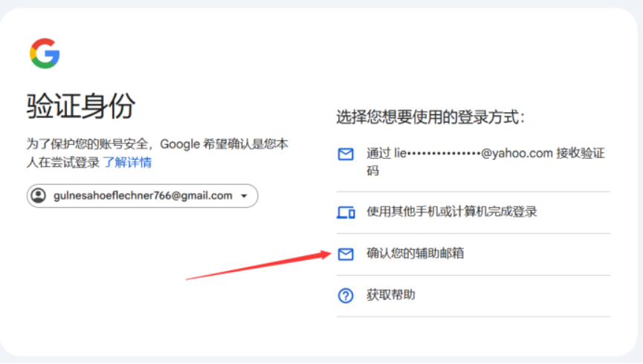Click the question mark help icon

(x=346, y=296)
